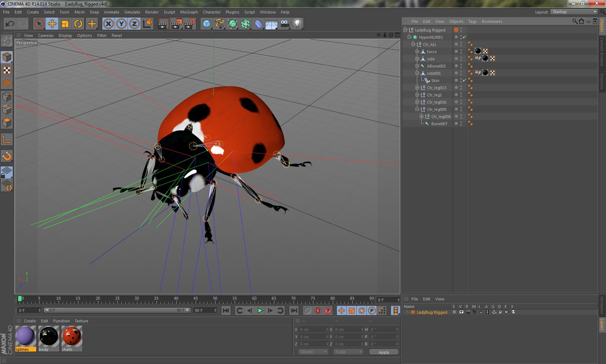606x364 pixels.
Task: Open the Sculpt menu
Action: point(169,12)
